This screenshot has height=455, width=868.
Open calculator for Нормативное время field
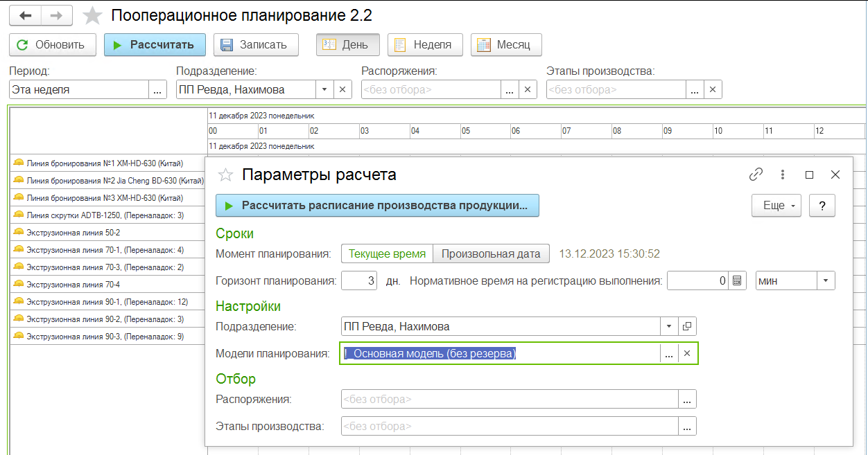[737, 280]
